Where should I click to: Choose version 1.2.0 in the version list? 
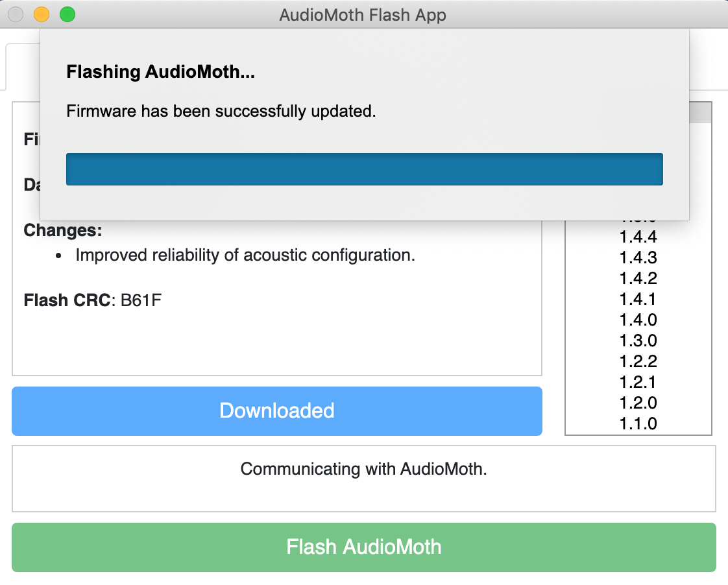(637, 403)
